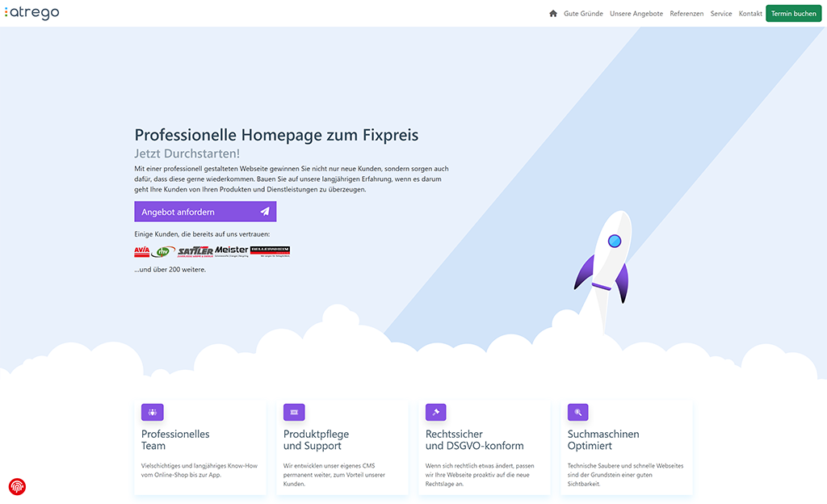The image size is (827, 504).
Task: Click the search icon above Suchmaschinen Optimiert
Action: pos(578,412)
